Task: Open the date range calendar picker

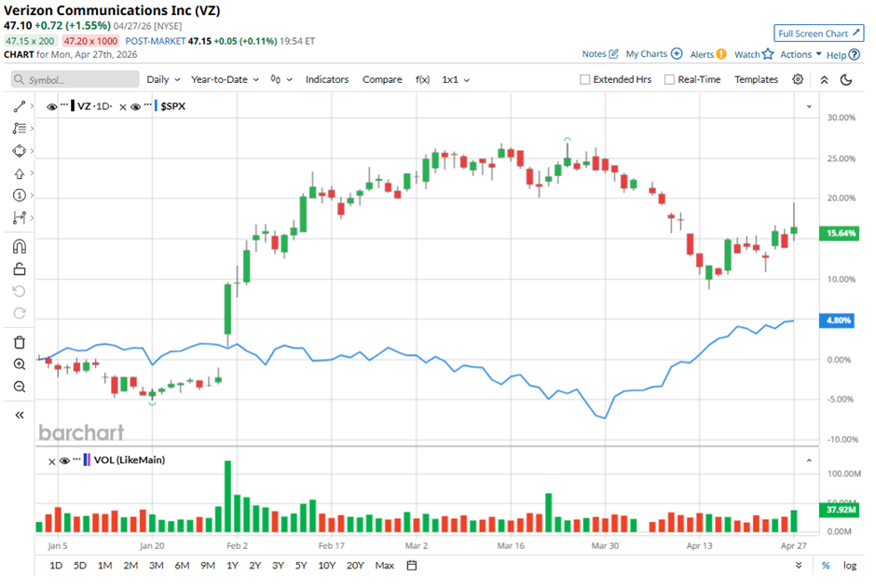Action: click(x=411, y=566)
